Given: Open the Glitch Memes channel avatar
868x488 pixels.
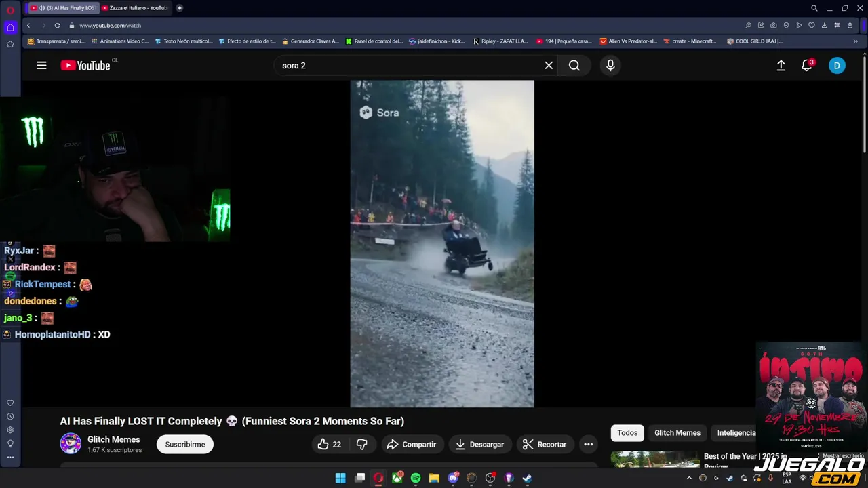Looking at the screenshot, I should [71, 444].
